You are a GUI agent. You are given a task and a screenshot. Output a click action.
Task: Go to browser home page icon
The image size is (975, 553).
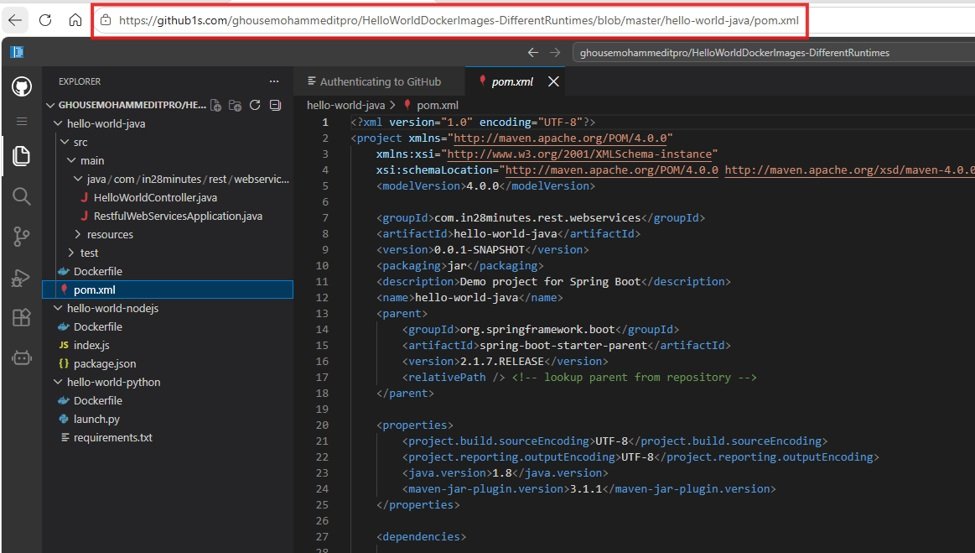click(75, 20)
